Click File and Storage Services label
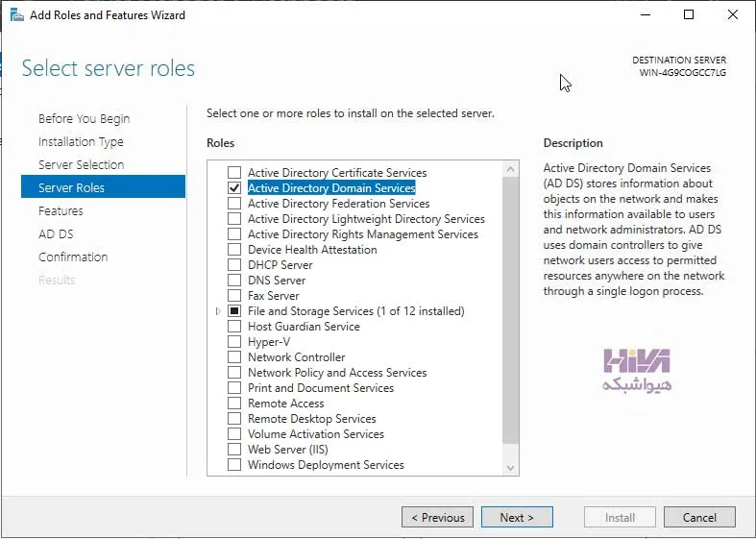The height and width of the screenshot is (539, 756). pyautogui.click(x=356, y=311)
